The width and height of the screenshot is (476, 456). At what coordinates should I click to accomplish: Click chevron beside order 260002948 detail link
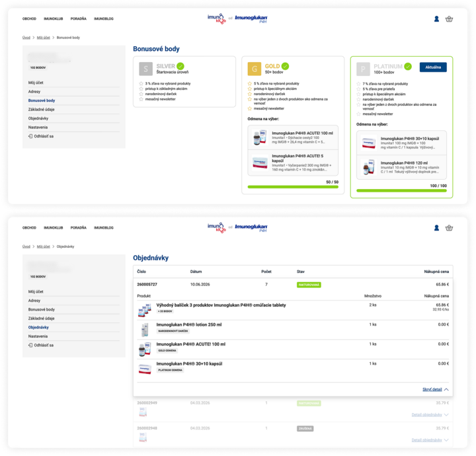pos(446,440)
